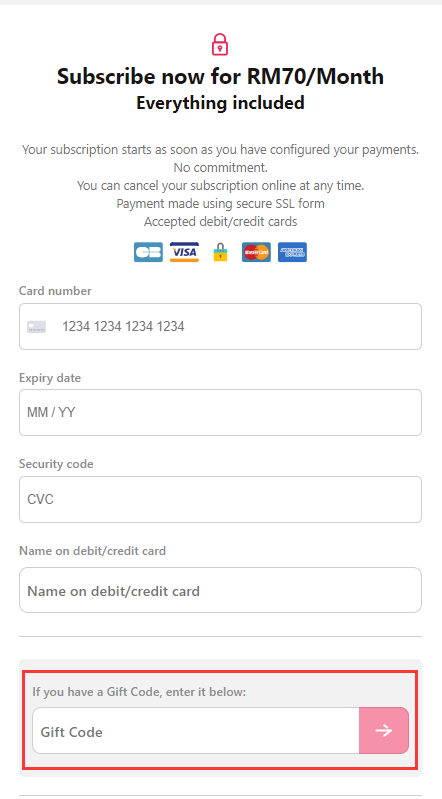Click the Gift Code text field
The width and height of the screenshot is (442, 799).
[x=196, y=731]
